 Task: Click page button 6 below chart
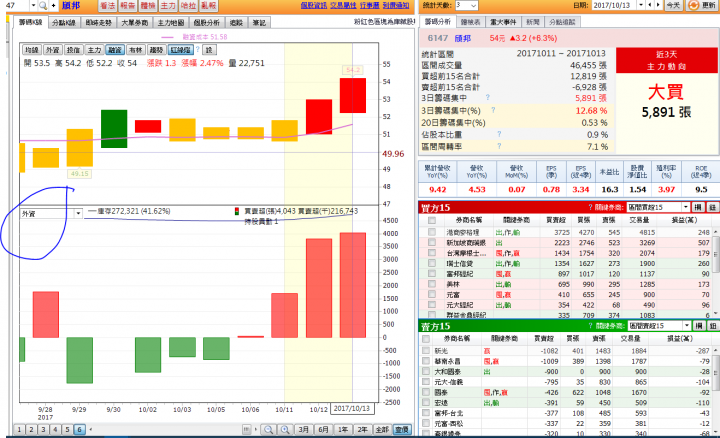[79, 430]
